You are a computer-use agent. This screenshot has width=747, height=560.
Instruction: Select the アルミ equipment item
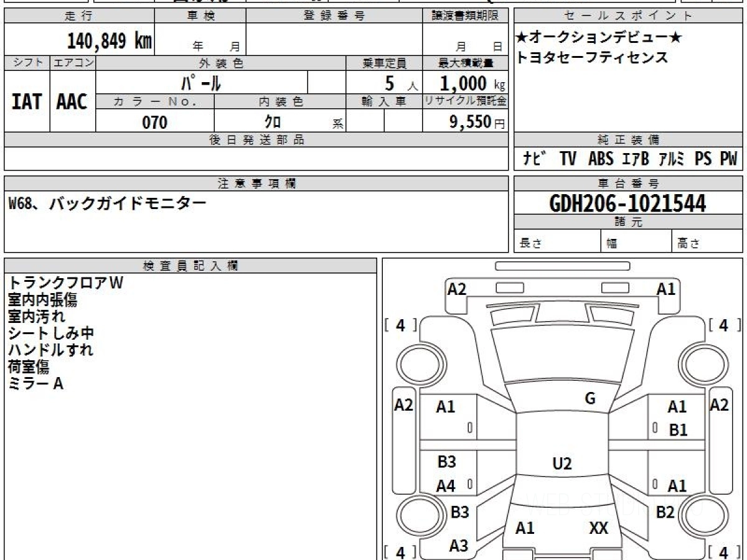(x=672, y=159)
